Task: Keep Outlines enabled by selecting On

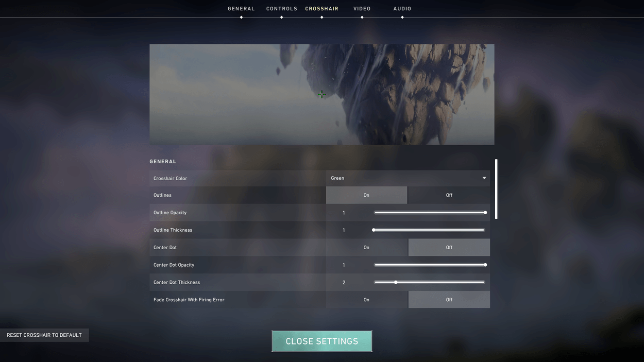Action: [x=366, y=195]
